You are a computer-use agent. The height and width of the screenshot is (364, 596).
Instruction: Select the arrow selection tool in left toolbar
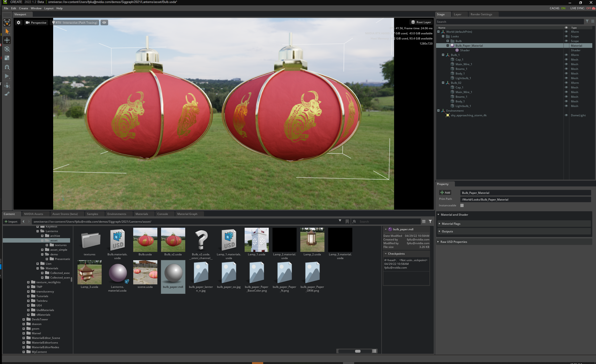(7, 32)
